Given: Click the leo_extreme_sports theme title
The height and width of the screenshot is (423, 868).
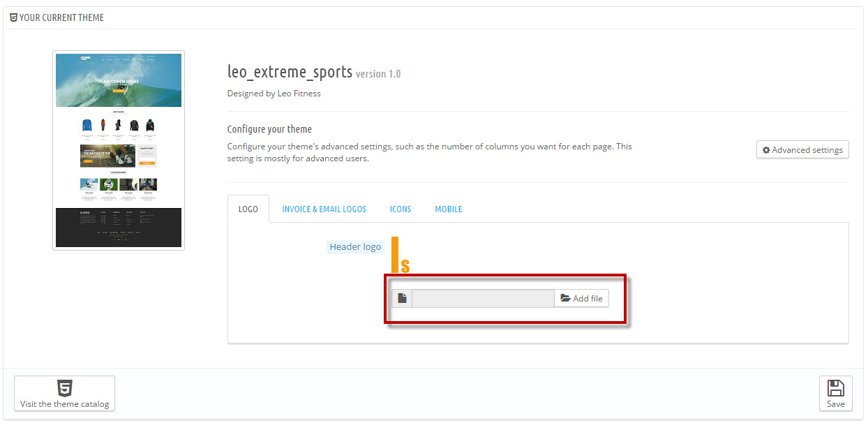Looking at the screenshot, I should click(290, 71).
